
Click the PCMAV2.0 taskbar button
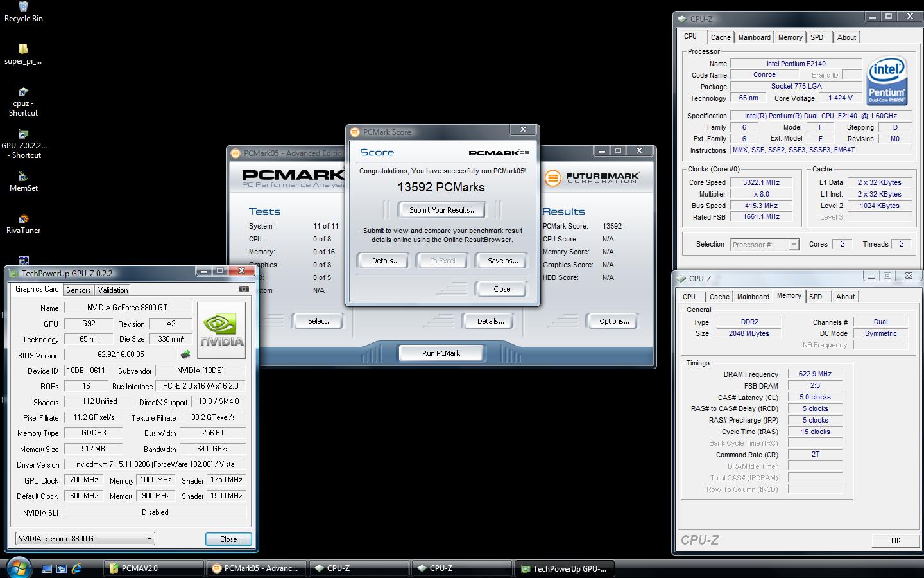pyautogui.click(x=153, y=568)
